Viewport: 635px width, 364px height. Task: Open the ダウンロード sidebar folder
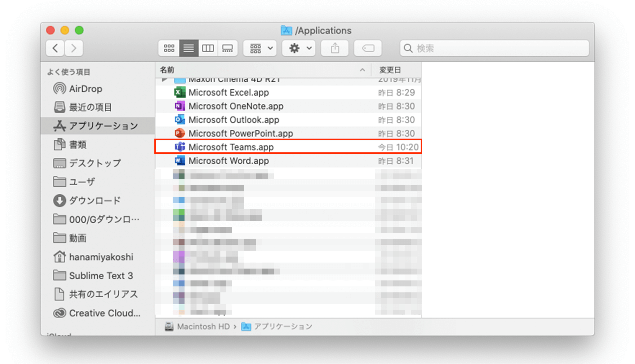coord(95,201)
